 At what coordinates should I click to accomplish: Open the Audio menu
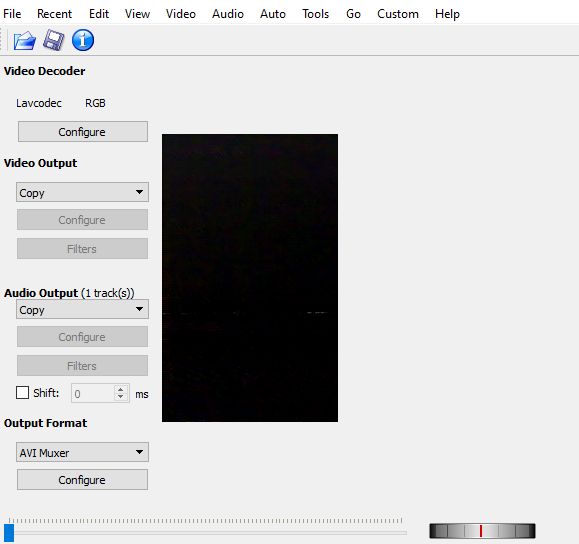[228, 14]
